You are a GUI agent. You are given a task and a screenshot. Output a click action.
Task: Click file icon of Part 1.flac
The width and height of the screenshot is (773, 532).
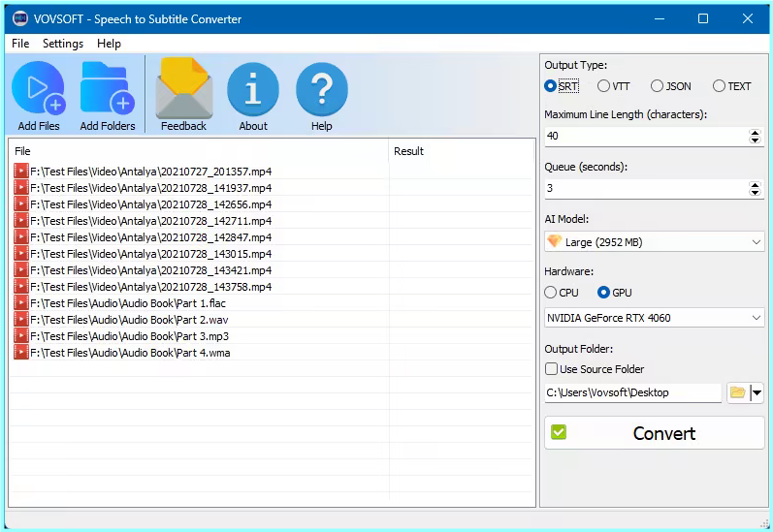tap(21, 303)
